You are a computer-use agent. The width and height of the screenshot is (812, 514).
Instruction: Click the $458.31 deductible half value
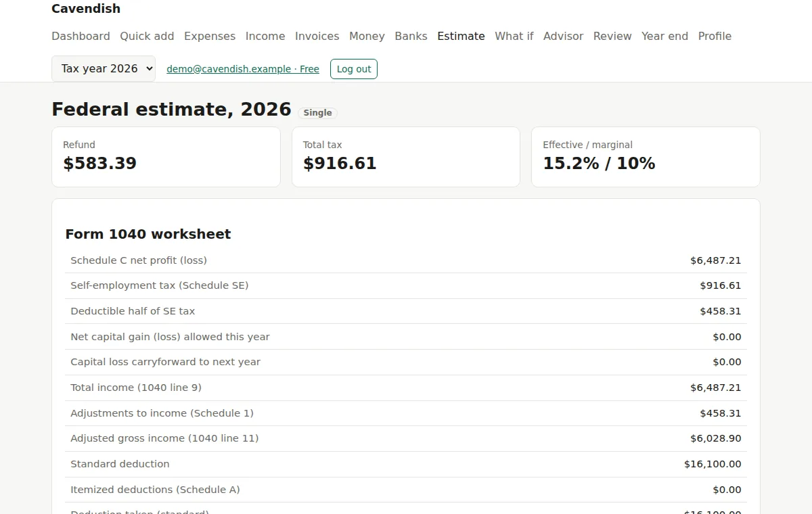pyautogui.click(x=721, y=311)
